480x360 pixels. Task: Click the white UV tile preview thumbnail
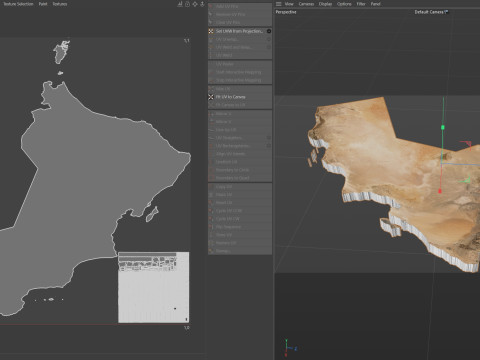153,287
